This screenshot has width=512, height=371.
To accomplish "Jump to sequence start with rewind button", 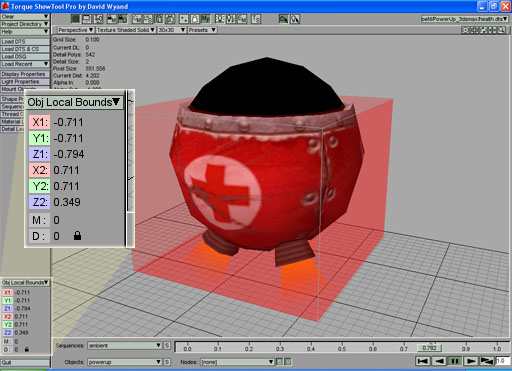I will [x=423, y=361].
